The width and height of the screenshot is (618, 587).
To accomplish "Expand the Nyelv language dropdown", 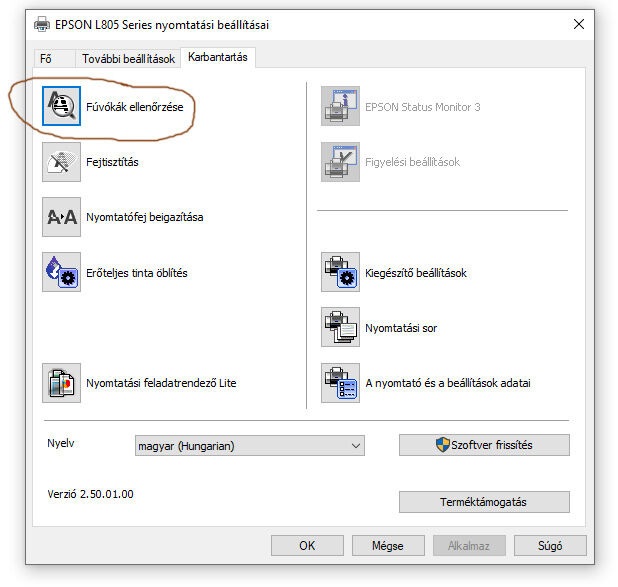I will (x=250, y=445).
